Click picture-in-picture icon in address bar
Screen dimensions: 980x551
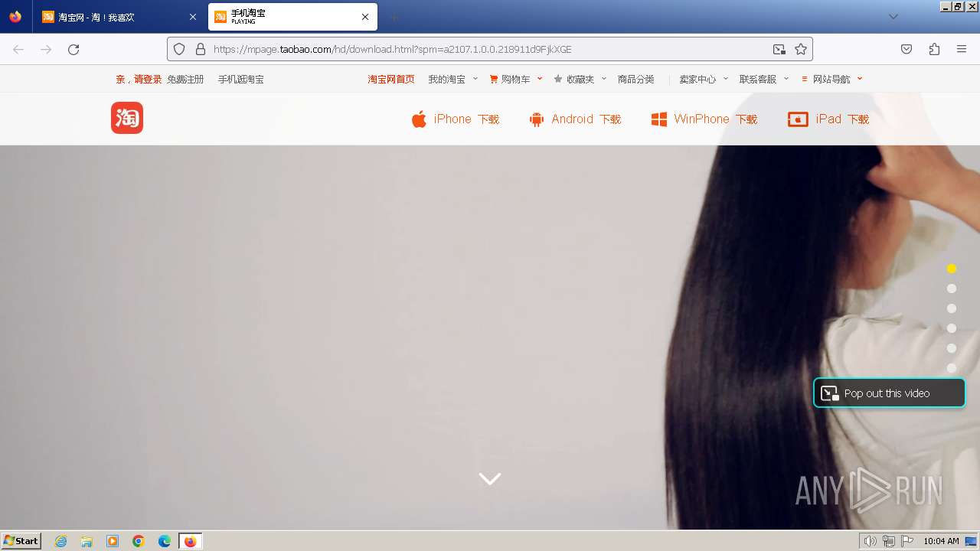point(779,49)
